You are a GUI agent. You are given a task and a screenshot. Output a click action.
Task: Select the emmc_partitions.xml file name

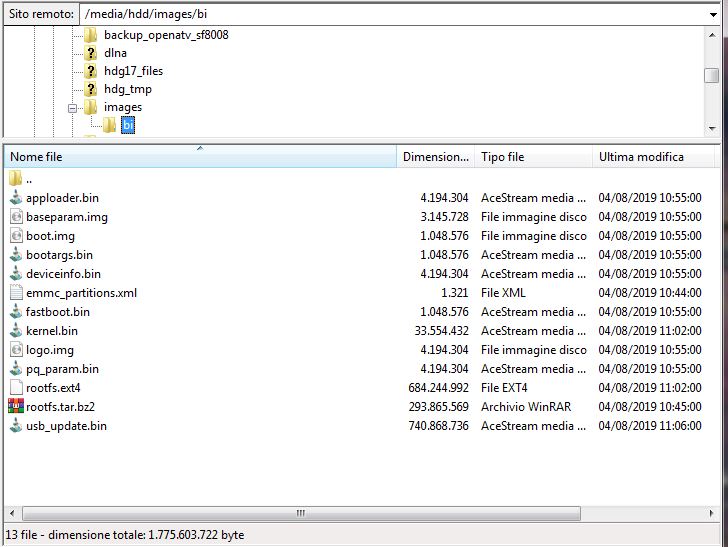pyautogui.click(x=81, y=293)
